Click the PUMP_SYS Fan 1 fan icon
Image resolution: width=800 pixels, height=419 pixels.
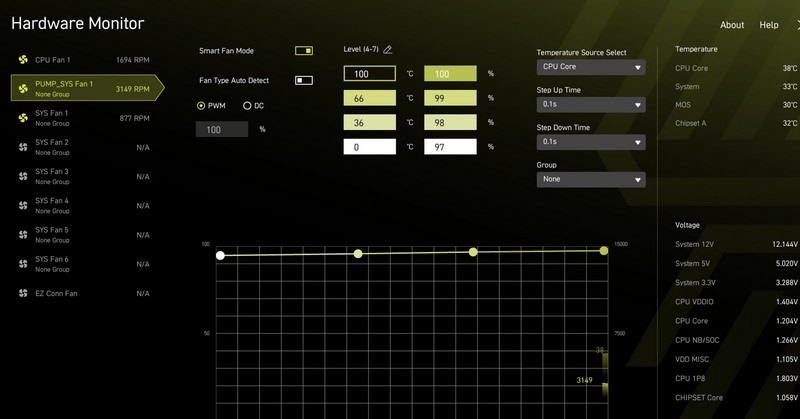[23, 89]
